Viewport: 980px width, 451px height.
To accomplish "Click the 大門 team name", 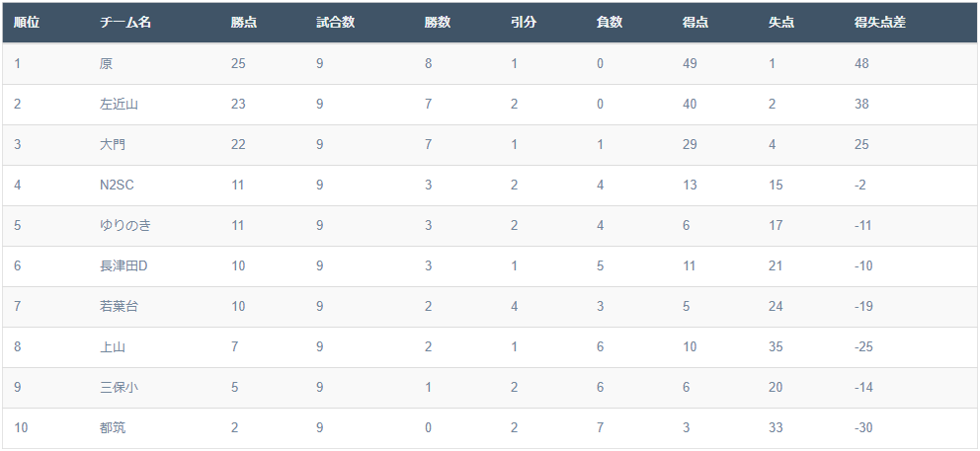I will pyautogui.click(x=113, y=145).
